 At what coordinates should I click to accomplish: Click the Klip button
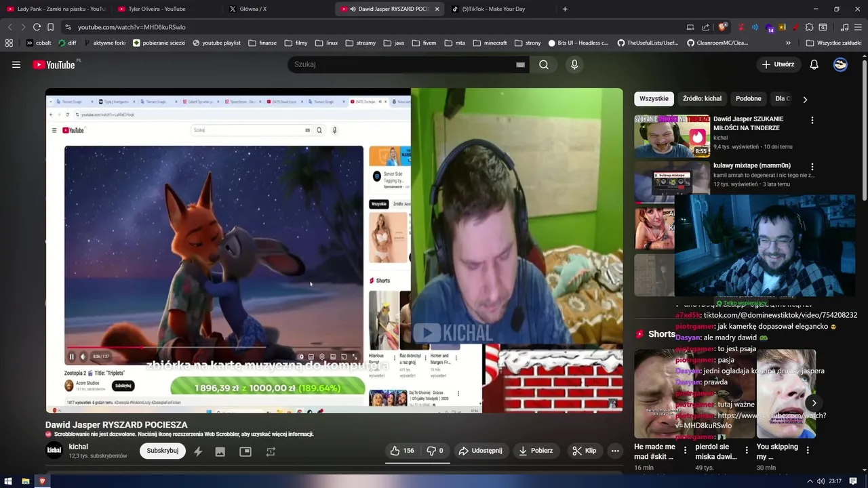[584, 451]
